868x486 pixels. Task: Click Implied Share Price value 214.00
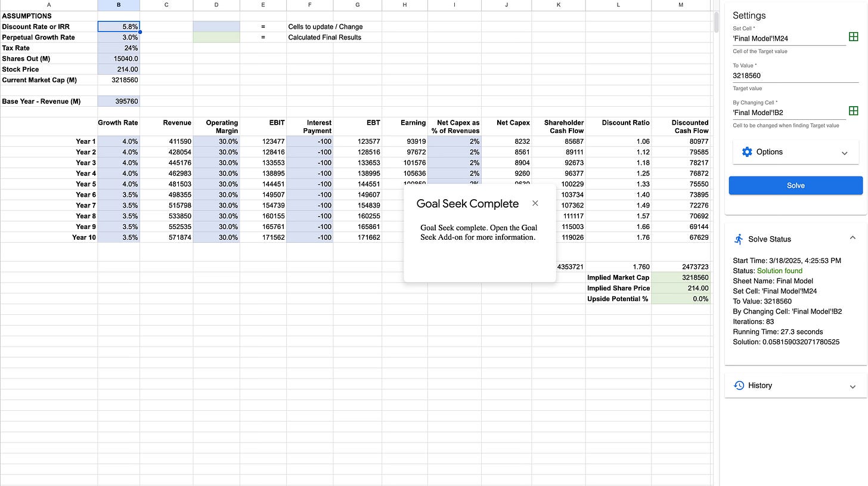pos(681,288)
